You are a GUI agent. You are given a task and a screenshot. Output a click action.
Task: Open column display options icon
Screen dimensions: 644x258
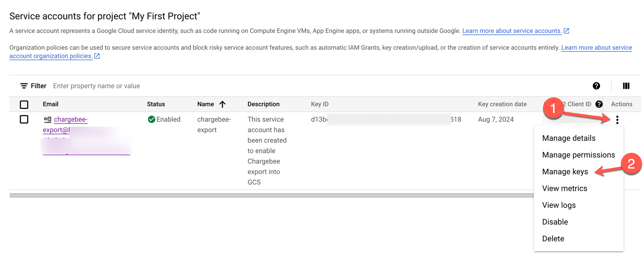coord(626,86)
